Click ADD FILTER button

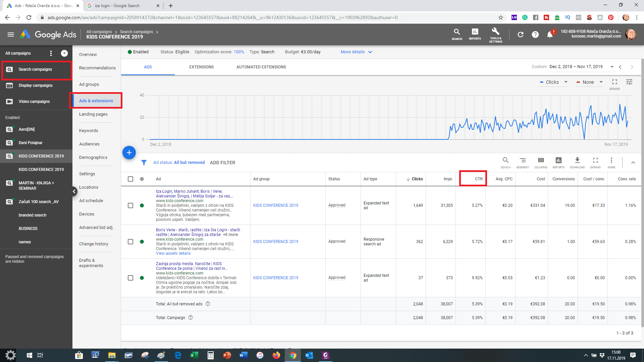(222, 163)
